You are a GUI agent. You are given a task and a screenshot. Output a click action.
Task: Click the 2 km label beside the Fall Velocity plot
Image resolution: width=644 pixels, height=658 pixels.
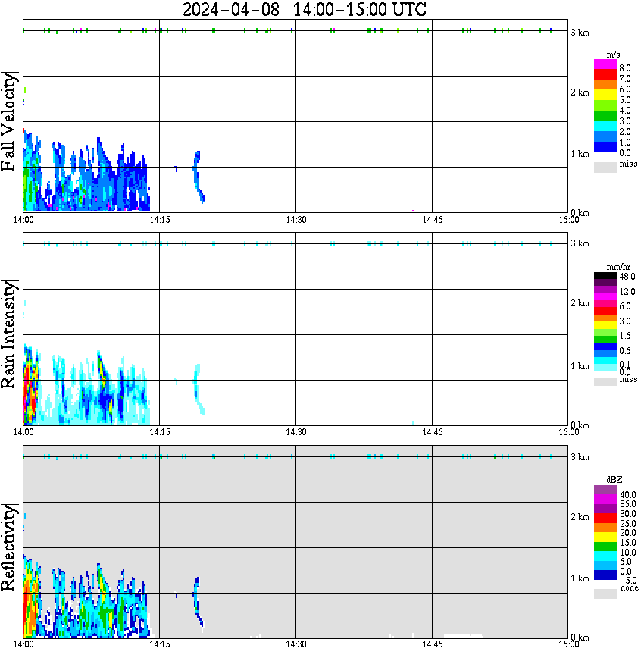[580, 92]
